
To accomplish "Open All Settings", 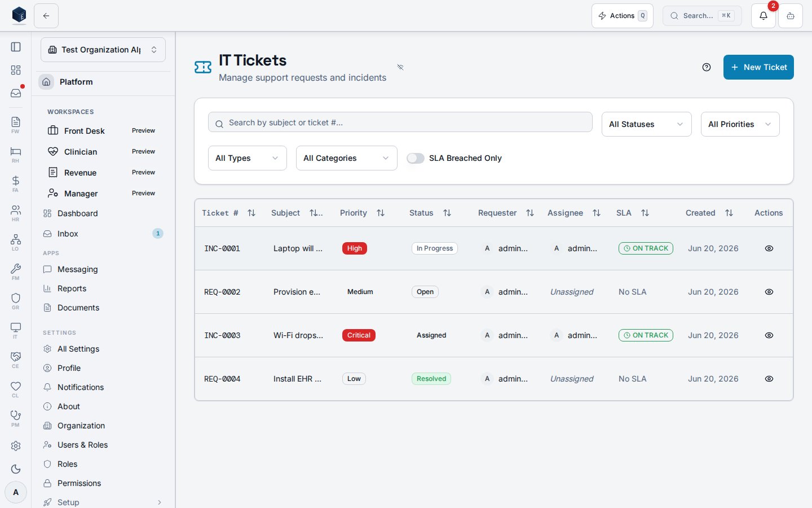I will click(103, 349).
